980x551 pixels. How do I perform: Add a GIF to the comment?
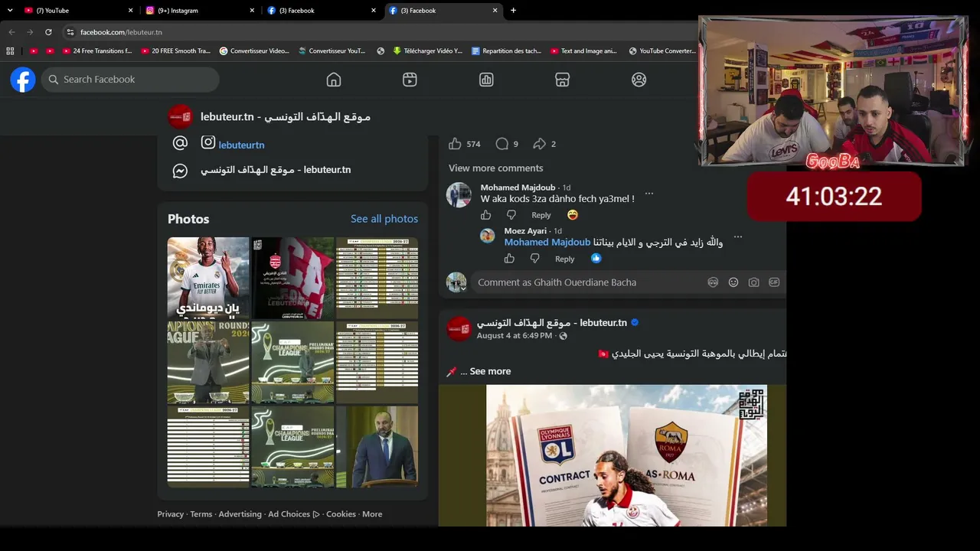(x=774, y=282)
